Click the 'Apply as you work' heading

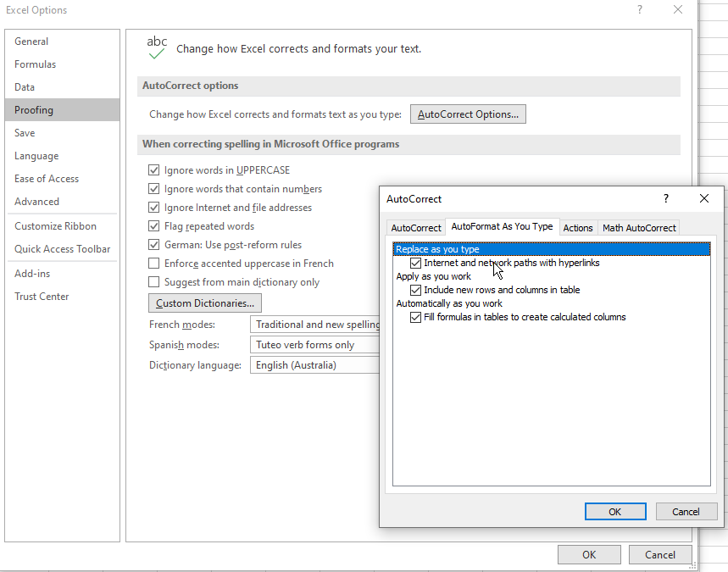[434, 277]
